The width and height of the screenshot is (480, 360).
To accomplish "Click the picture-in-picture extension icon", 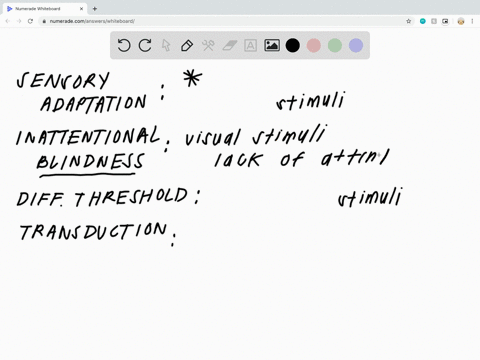I will (445, 21).
